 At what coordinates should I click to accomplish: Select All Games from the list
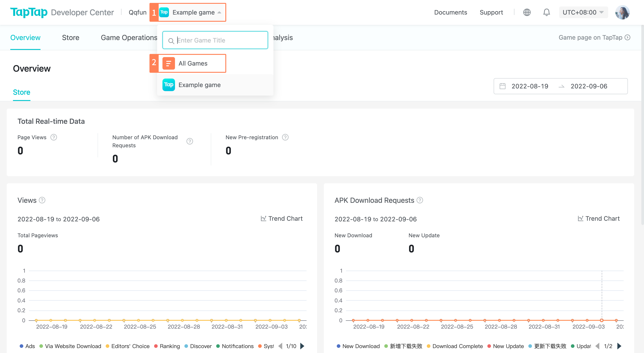(x=193, y=64)
